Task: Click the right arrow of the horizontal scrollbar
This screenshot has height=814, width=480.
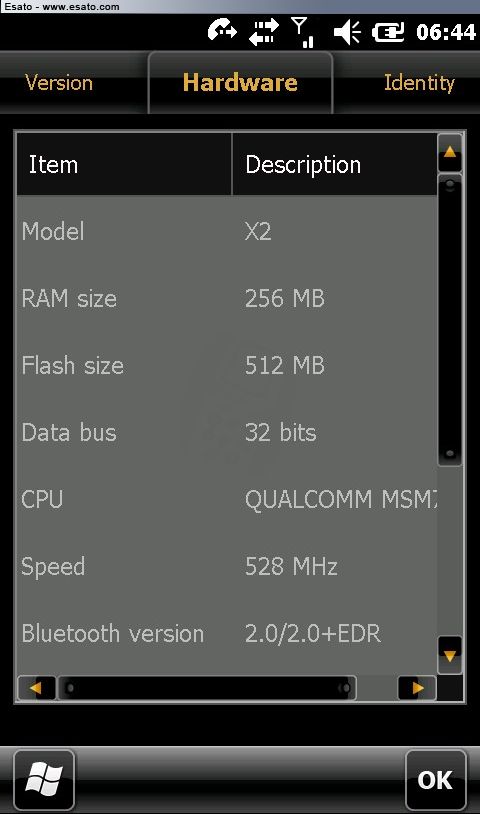Action: (417, 688)
